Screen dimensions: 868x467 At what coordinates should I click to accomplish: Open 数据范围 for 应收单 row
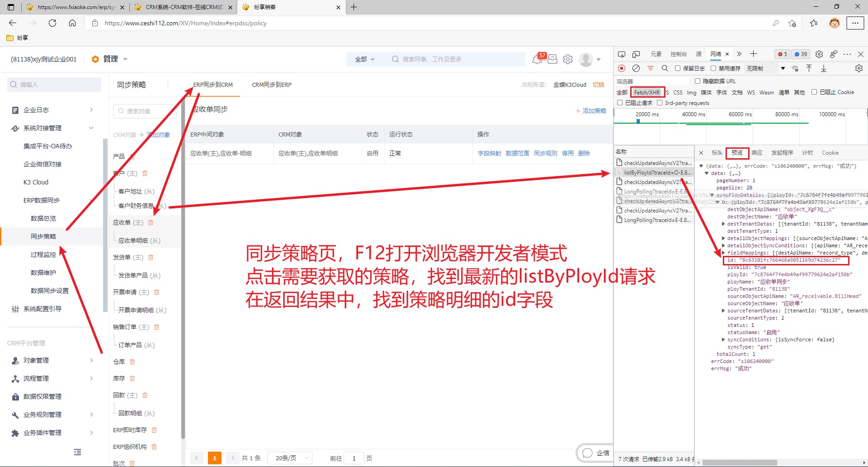(x=518, y=153)
